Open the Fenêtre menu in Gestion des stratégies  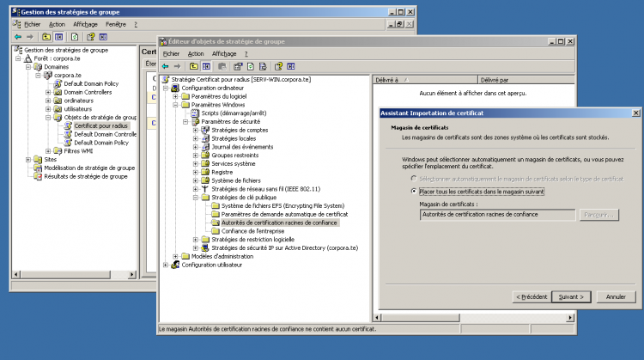click(115, 24)
